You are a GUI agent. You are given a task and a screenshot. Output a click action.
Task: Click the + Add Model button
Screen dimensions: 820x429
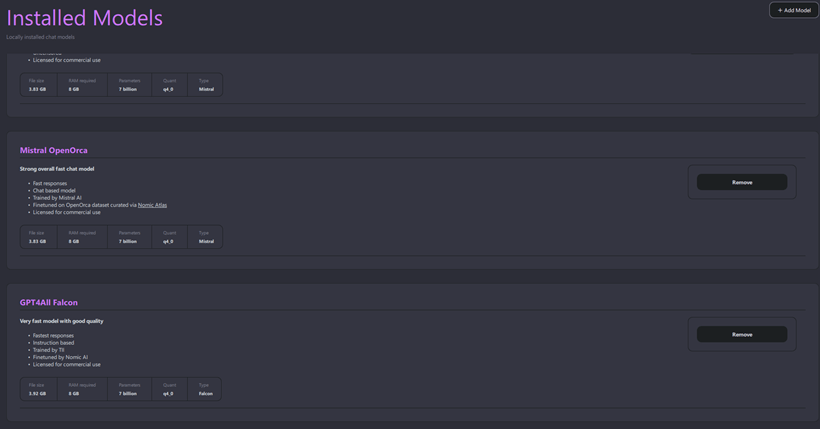pos(794,10)
